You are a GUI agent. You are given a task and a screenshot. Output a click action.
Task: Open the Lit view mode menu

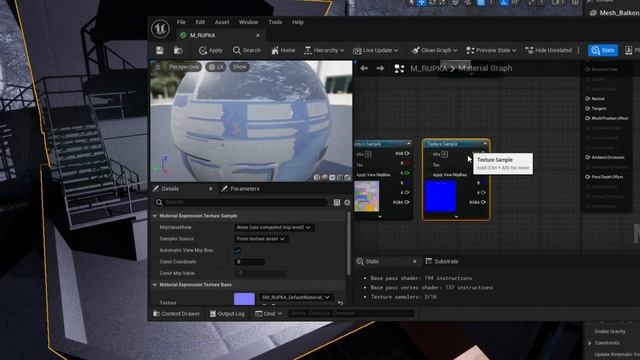pos(216,67)
